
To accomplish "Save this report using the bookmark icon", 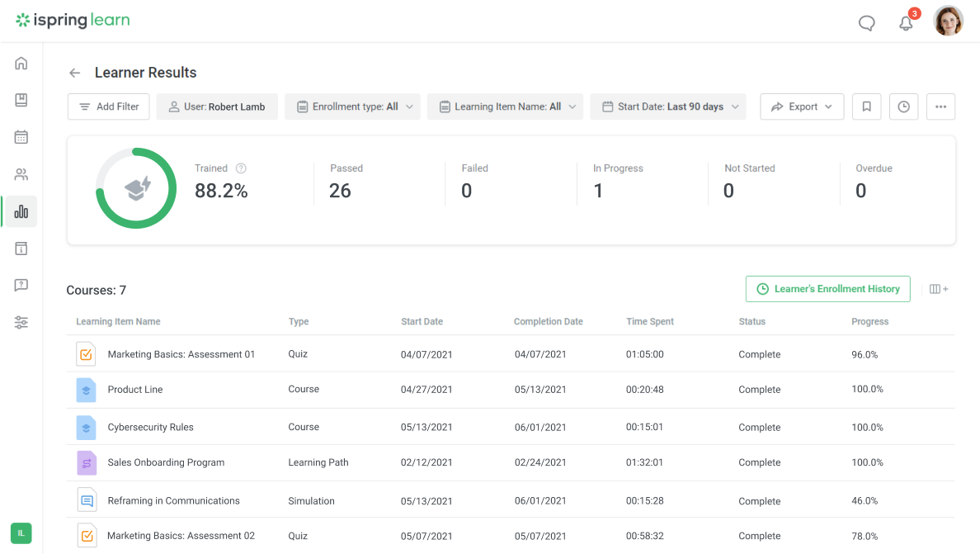I will tap(866, 107).
